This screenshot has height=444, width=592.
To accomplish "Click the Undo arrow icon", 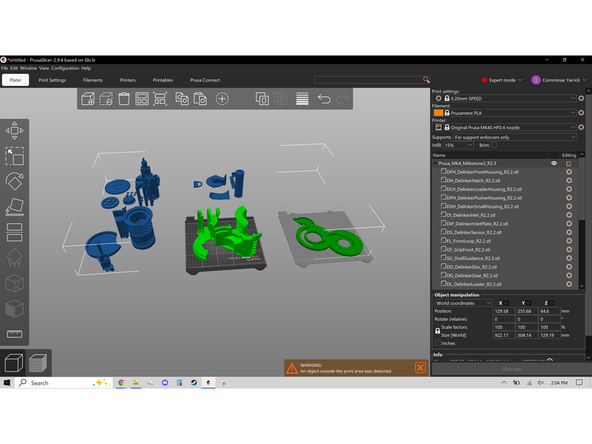I will pyautogui.click(x=324, y=99).
